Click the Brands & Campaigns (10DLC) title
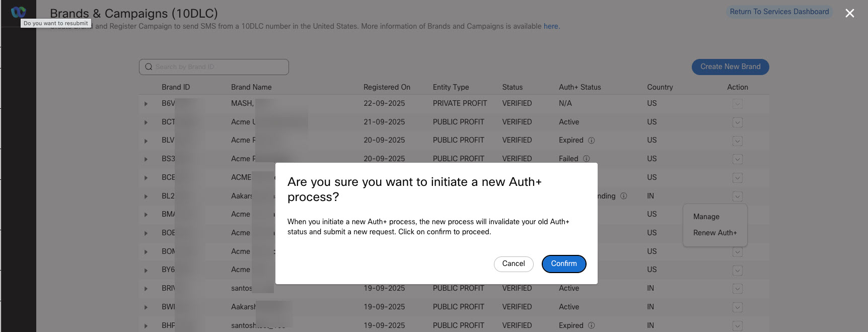Screen dimensions: 868x332 (134, 14)
